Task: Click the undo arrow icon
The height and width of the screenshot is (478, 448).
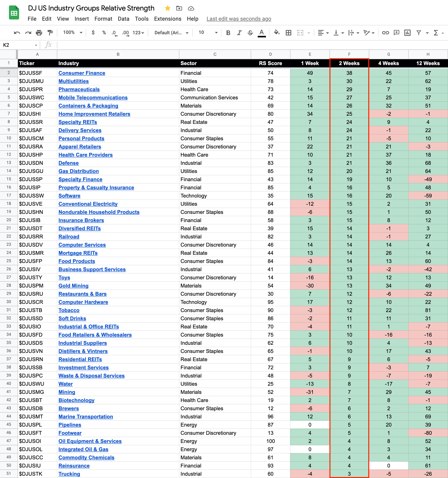Action: tap(17, 33)
